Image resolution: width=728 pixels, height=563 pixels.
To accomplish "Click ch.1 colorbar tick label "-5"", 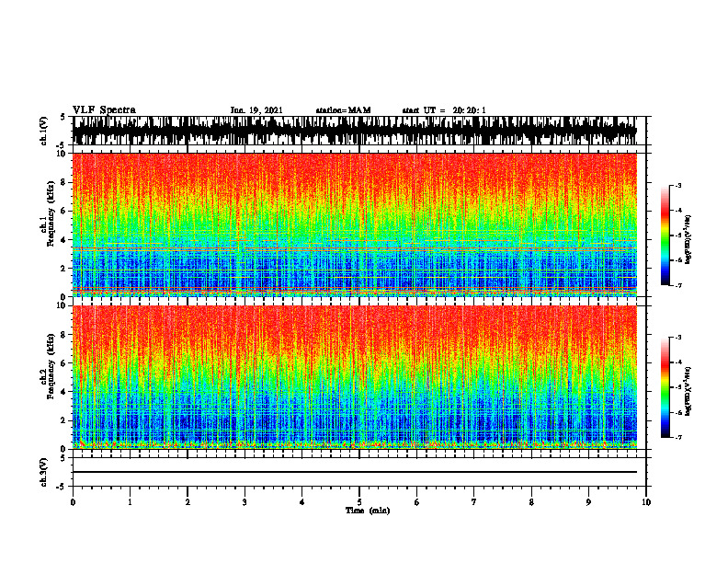I will [678, 236].
